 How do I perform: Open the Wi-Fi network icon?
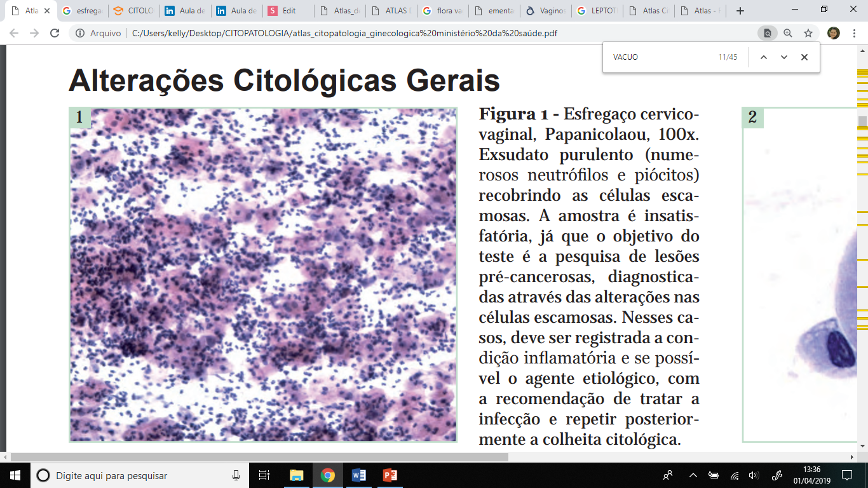(734, 475)
